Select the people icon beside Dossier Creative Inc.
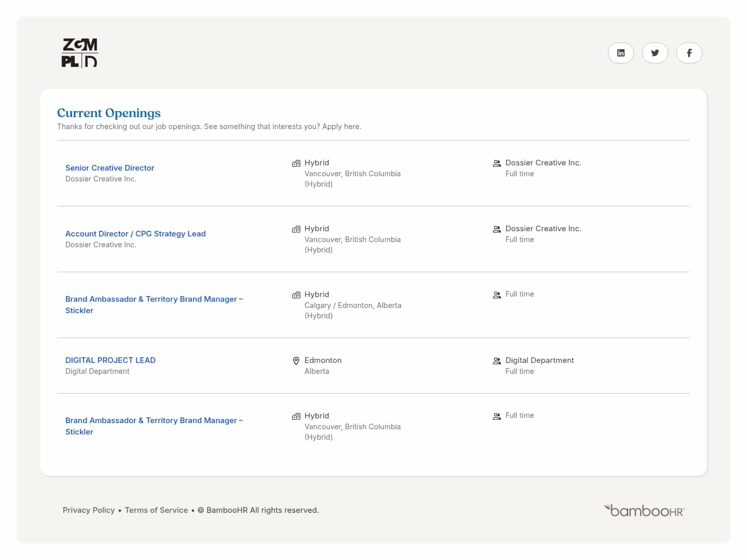Image resolution: width=747 pixels, height=560 pixels. pos(496,163)
